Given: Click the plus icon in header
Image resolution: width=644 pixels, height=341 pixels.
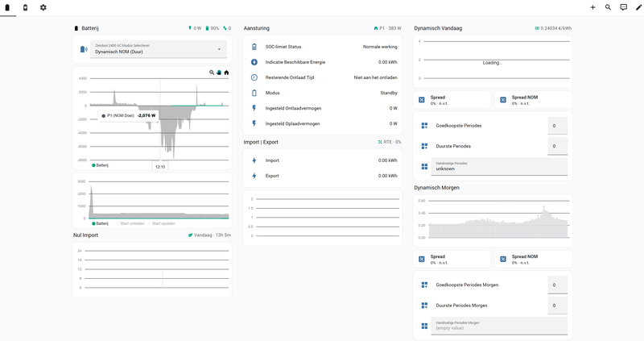Looking at the screenshot, I should 592,7.
